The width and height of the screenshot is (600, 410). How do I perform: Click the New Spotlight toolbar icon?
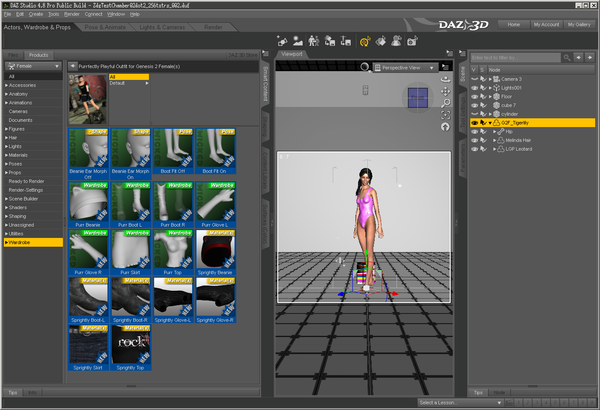point(282,41)
